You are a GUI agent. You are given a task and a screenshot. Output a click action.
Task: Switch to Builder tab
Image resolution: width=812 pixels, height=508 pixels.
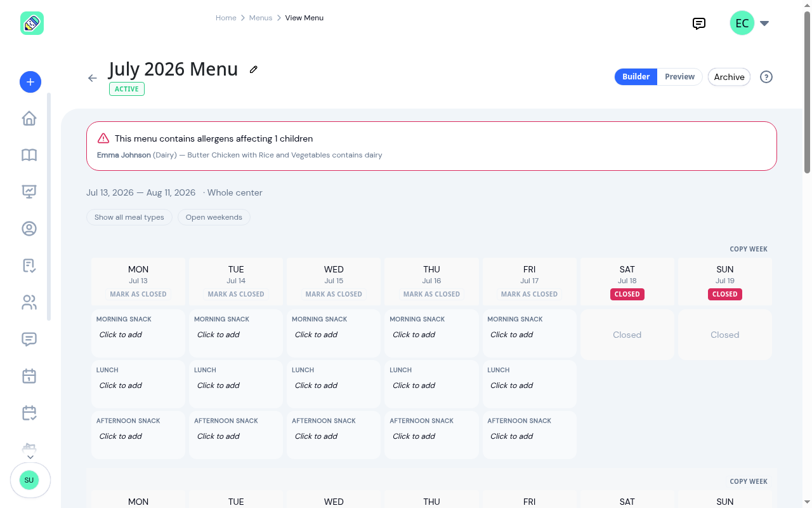(x=636, y=77)
